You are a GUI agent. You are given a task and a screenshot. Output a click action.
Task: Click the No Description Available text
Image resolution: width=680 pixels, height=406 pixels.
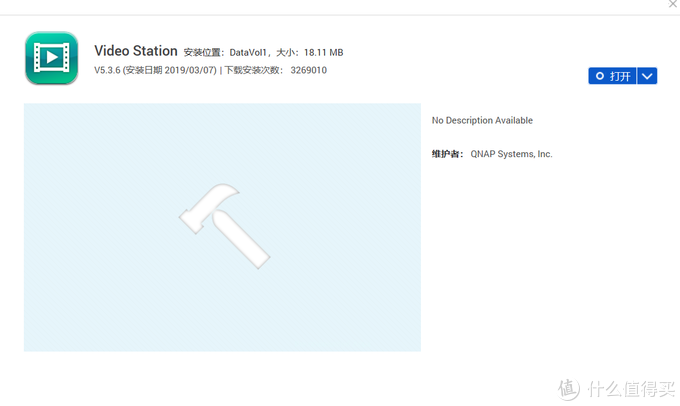(482, 120)
